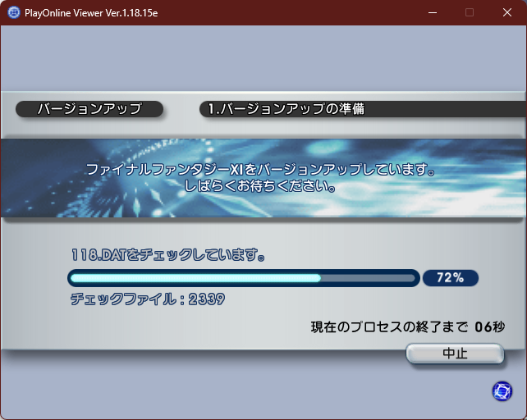Click the 中止 cancel button
Screen dimensions: 527x420
455,354
